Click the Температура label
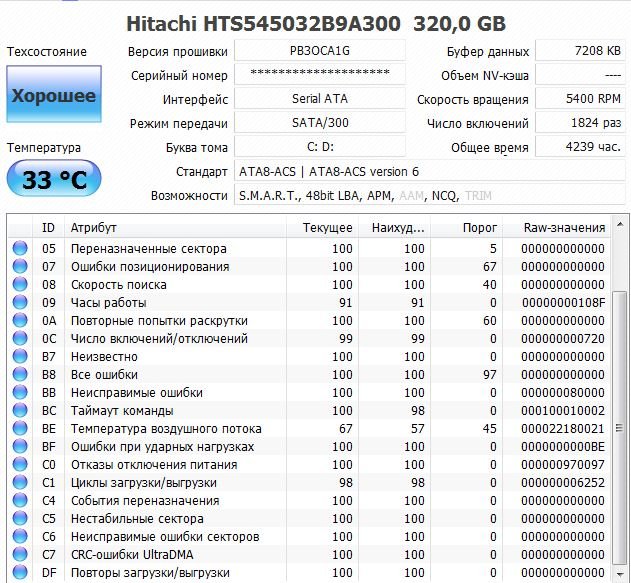This screenshot has height=583, width=631. point(44,148)
